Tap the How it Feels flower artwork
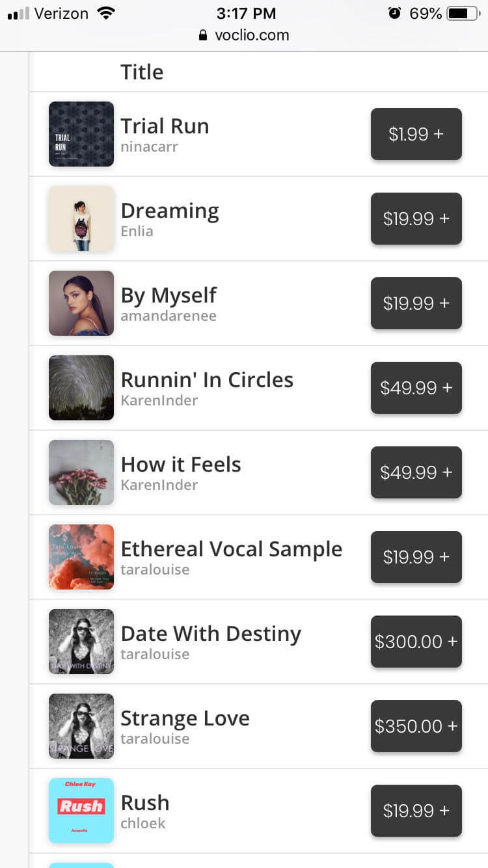The image size is (488, 868). (81, 472)
